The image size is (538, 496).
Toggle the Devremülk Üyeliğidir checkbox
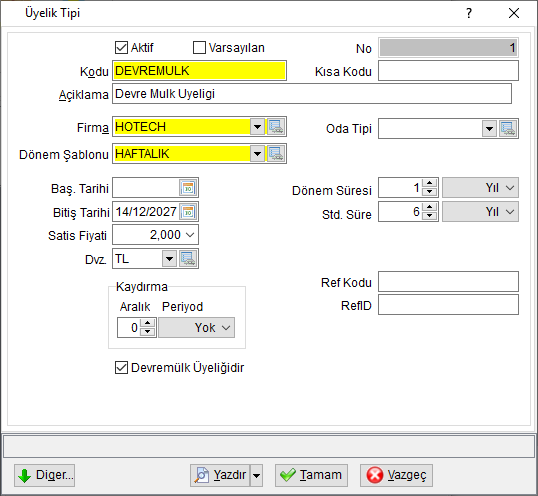(x=121, y=367)
